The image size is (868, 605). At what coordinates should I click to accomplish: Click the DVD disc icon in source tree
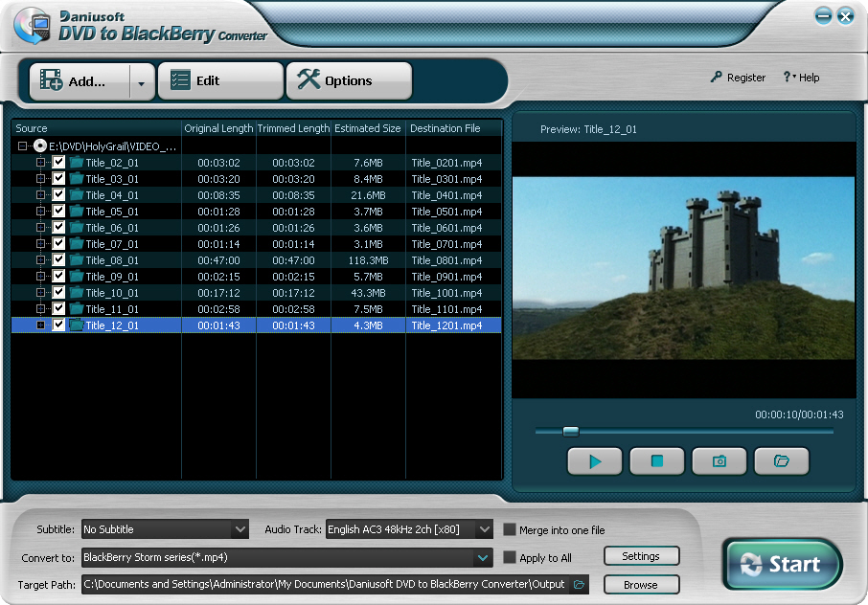point(40,146)
